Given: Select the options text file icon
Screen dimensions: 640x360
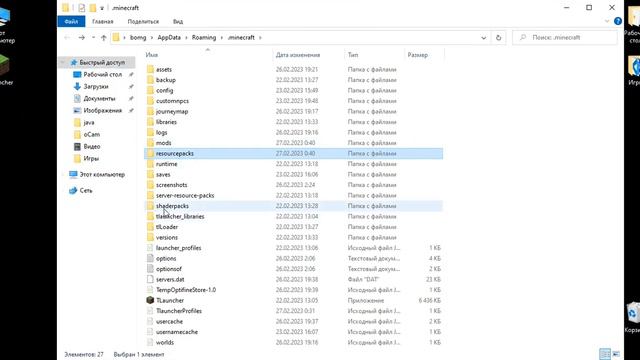Looking at the screenshot, I should click(150, 258).
